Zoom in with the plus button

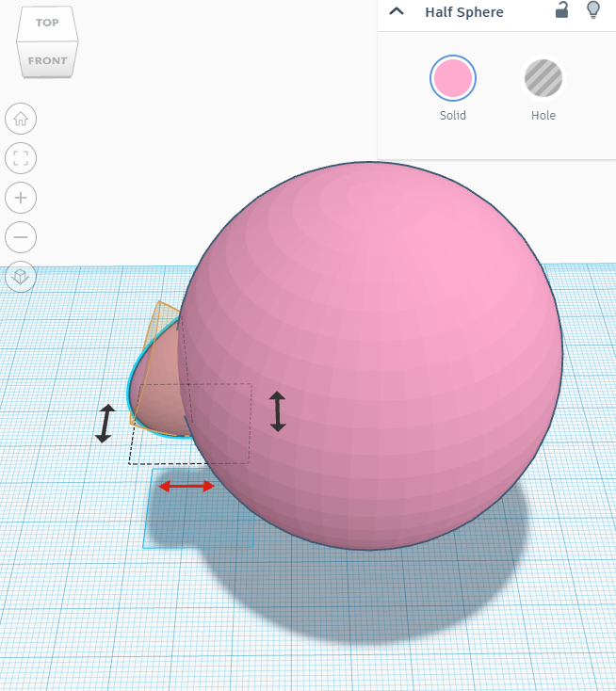tap(21, 198)
